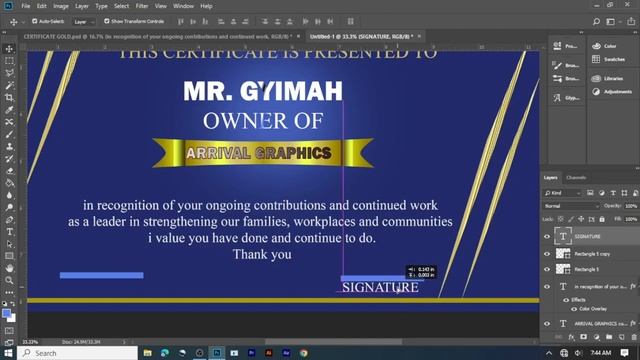This screenshot has height=360, width=640.
Task: Click the Opacity value field
Action: pyautogui.click(x=631, y=206)
